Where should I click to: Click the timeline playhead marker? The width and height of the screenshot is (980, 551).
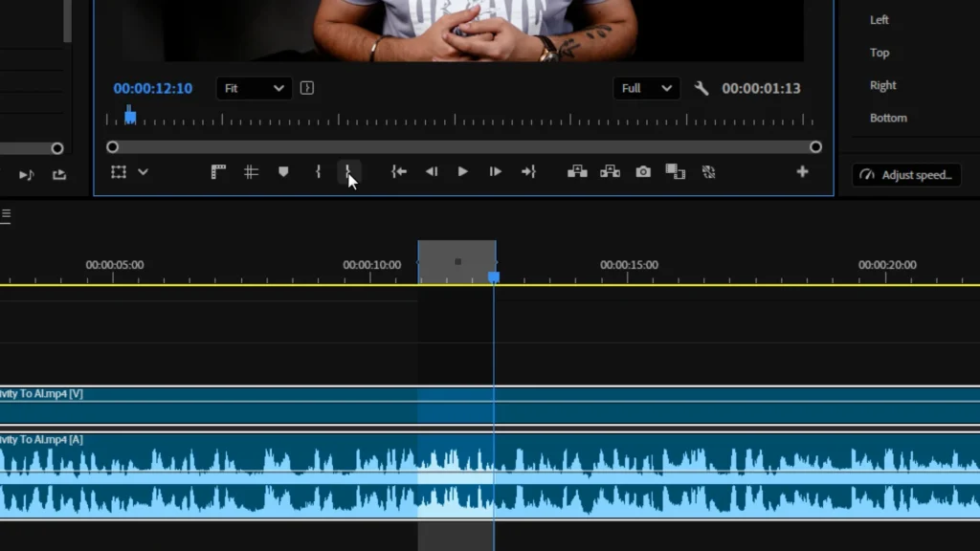click(494, 276)
